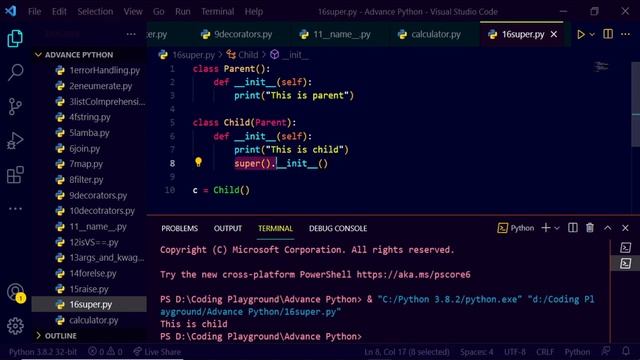This screenshot has height=360, width=640.
Task: Open the View menu
Action: pyautogui.click(x=133, y=12)
